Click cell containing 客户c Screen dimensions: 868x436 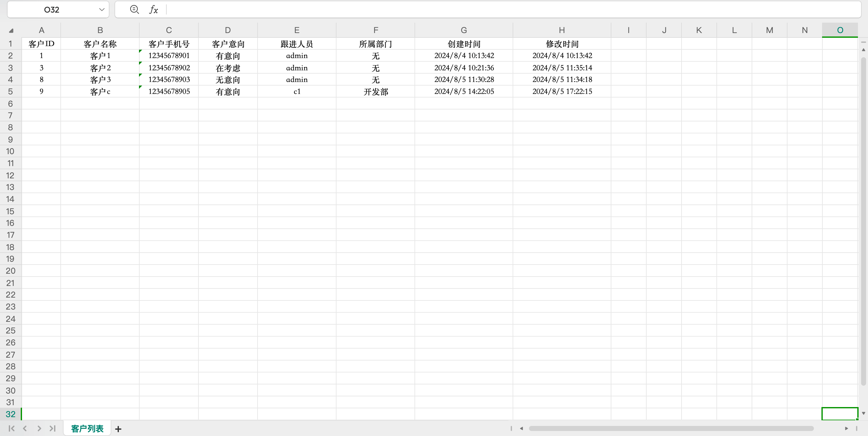pyautogui.click(x=100, y=91)
